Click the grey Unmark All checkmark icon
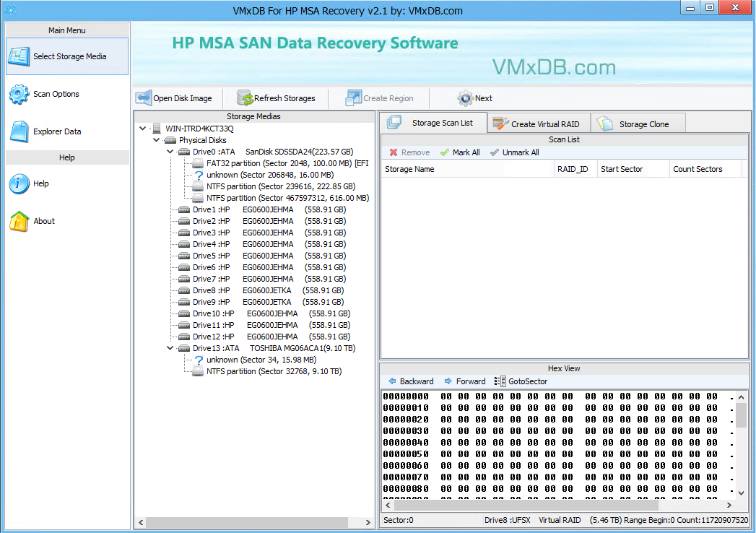Viewport: 756px width, 533px height. click(494, 152)
